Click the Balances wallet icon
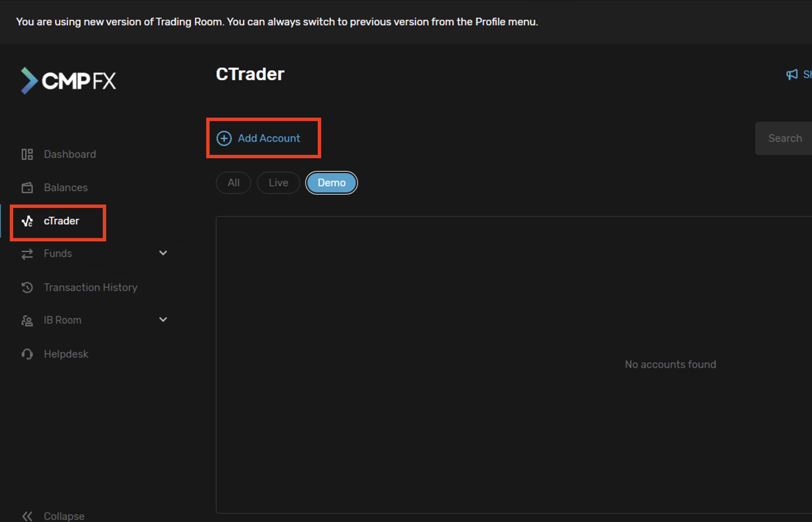This screenshot has width=812, height=522. pos(27,187)
